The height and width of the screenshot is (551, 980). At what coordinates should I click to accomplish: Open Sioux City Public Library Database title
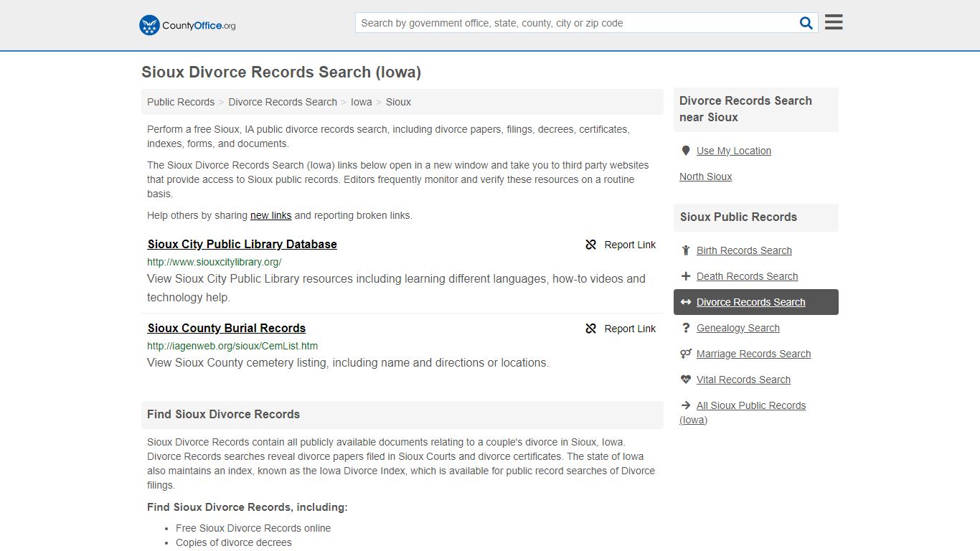pos(242,244)
